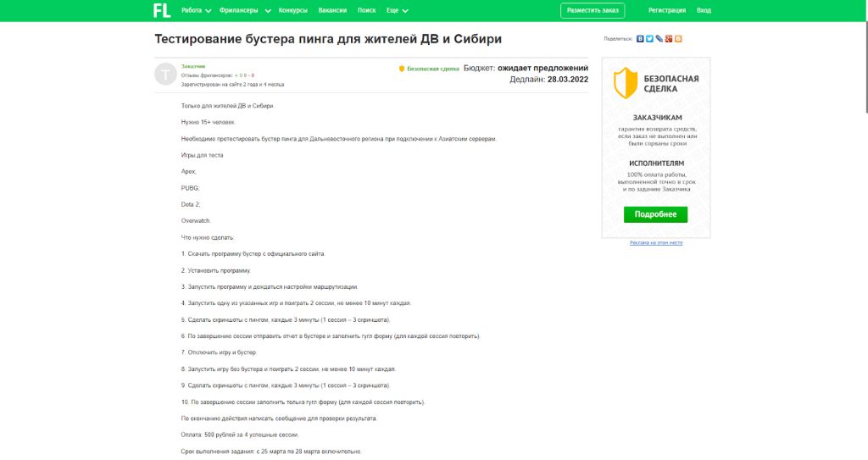This screenshot has width=868, height=460.
Task: Share via VKontakte icon
Action: pos(640,39)
